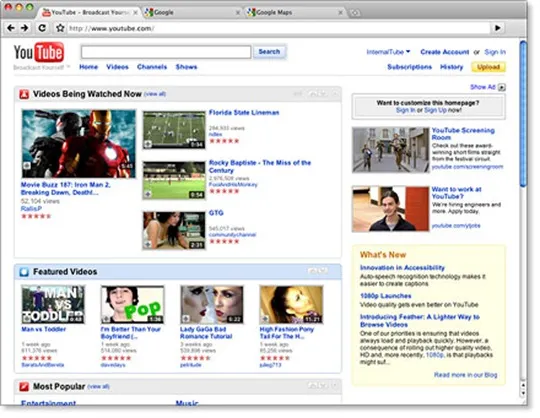Open the Lady GaGa Bad Romance Tutorial title
The width and height of the screenshot is (540, 418).
click(x=206, y=333)
